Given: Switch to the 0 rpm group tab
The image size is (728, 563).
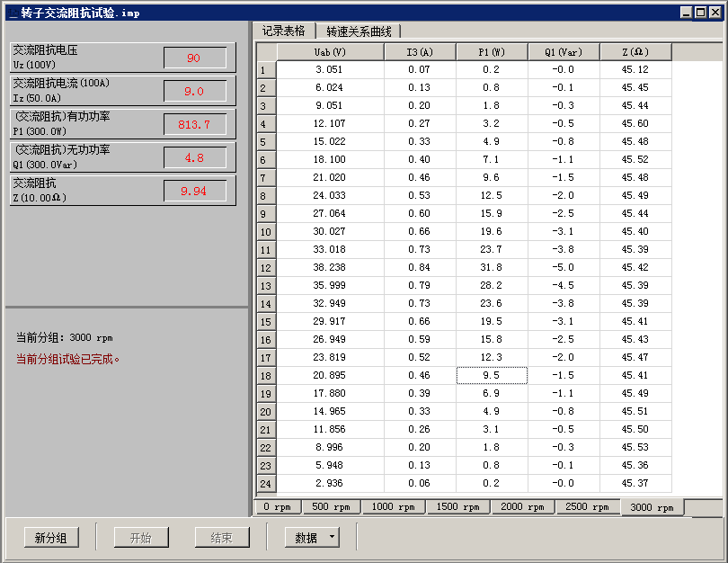Looking at the screenshot, I should tap(278, 507).
